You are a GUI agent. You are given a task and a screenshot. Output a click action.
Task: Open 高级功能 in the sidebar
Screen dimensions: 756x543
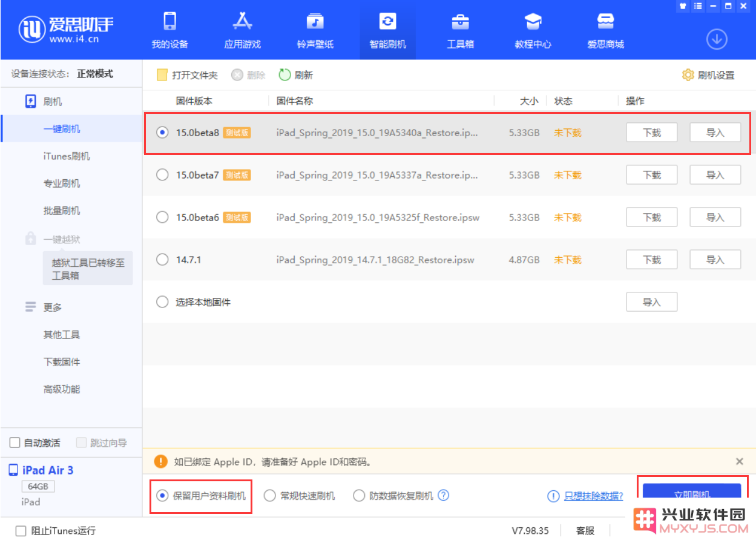tap(62, 389)
